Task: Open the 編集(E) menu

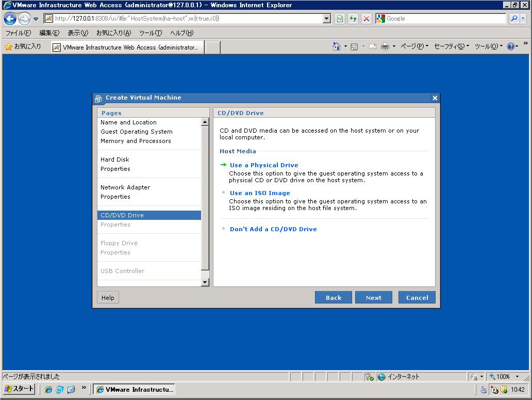Action: pos(49,33)
